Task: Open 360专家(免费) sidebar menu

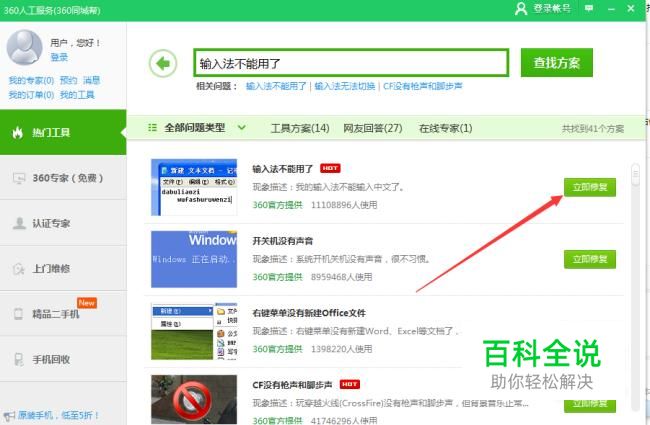Action: point(63,178)
